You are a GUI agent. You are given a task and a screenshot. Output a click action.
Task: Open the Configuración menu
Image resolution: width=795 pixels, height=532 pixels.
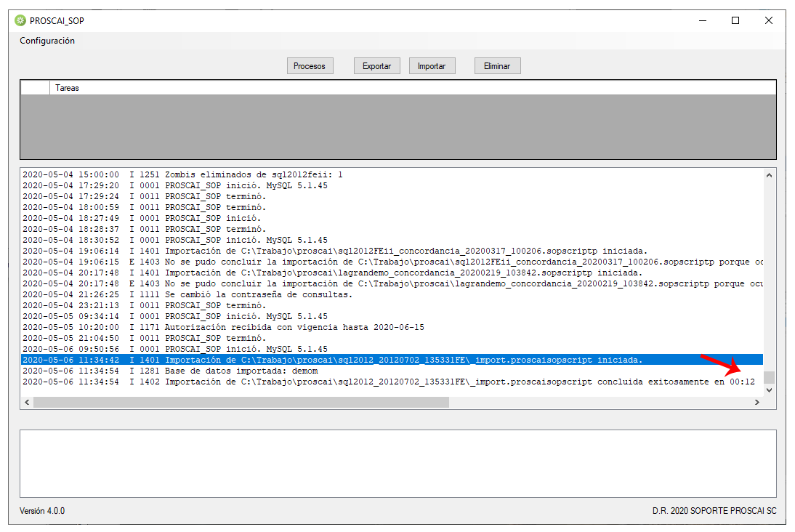[47, 41]
